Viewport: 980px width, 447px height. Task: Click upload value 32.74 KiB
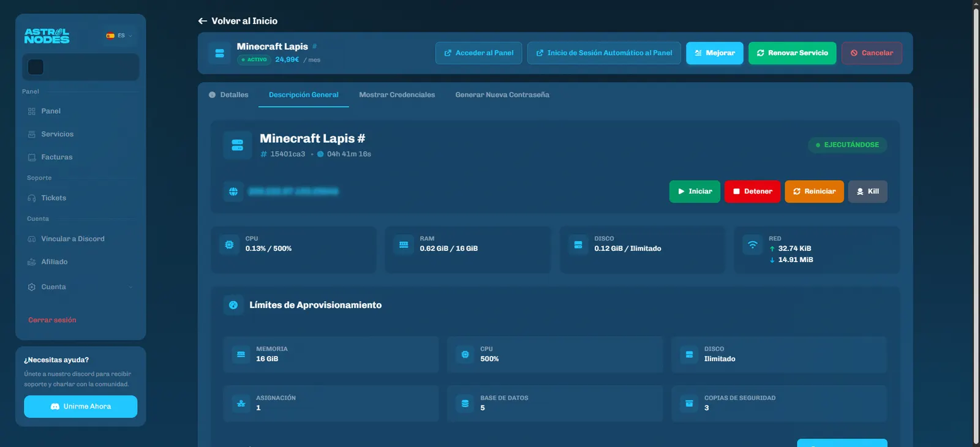coord(794,249)
